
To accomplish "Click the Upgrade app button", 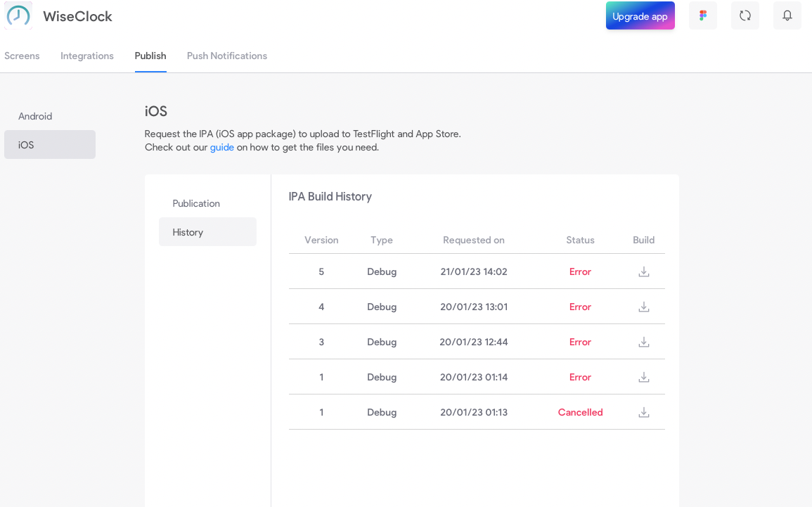I will [x=640, y=15].
